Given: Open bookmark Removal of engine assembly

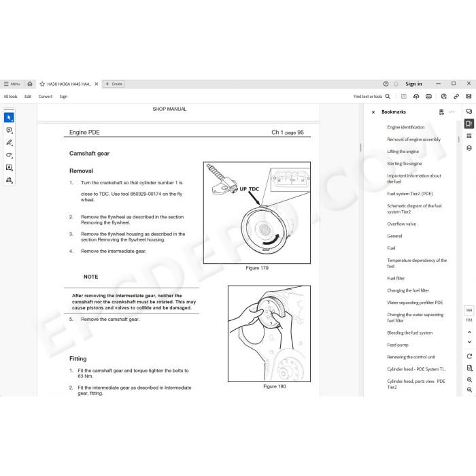Looking at the screenshot, I should click(413, 139).
